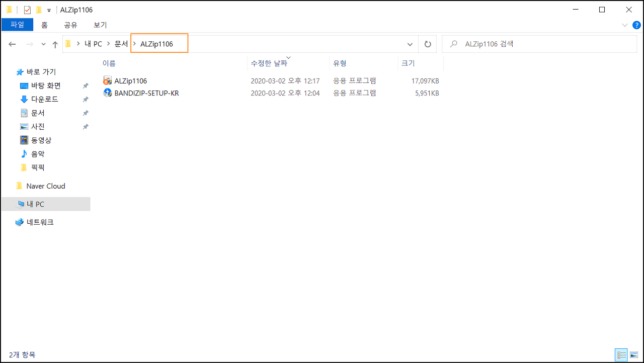The height and width of the screenshot is (363, 644).
Task: Expand the ribbon with the chevron
Action: pos(624,25)
